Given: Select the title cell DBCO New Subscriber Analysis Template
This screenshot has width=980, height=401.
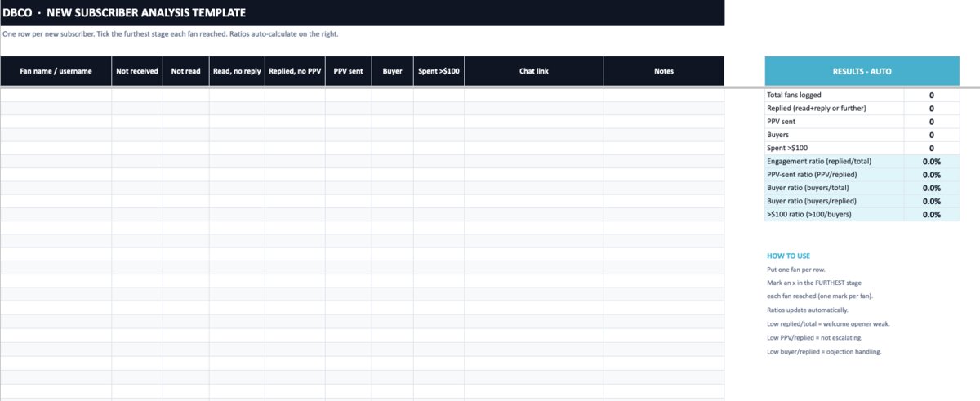Looking at the screenshot, I should tap(362, 13).
